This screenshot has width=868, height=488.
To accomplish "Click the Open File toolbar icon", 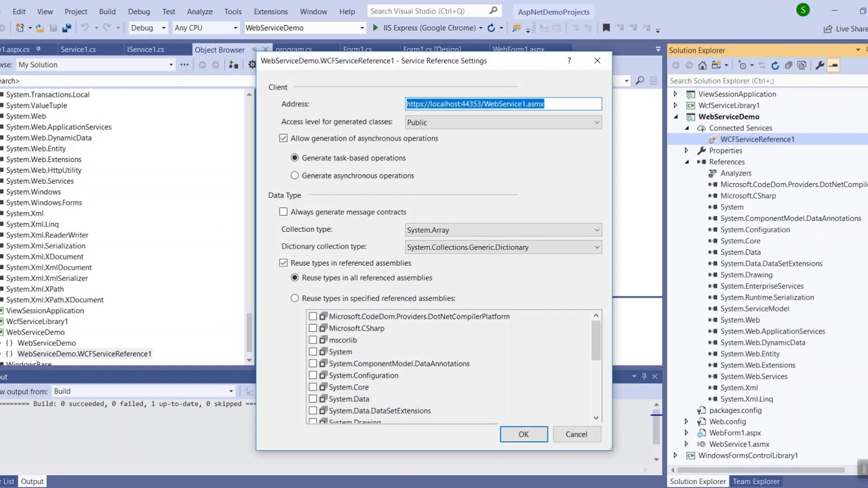I will [x=39, y=28].
